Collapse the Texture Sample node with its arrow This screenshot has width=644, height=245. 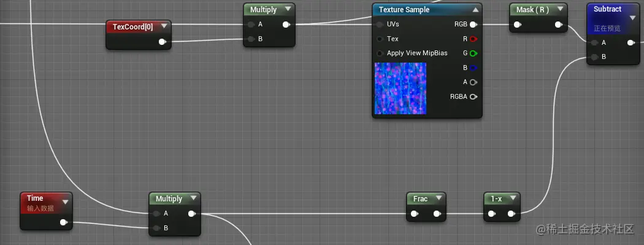[475, 10]
